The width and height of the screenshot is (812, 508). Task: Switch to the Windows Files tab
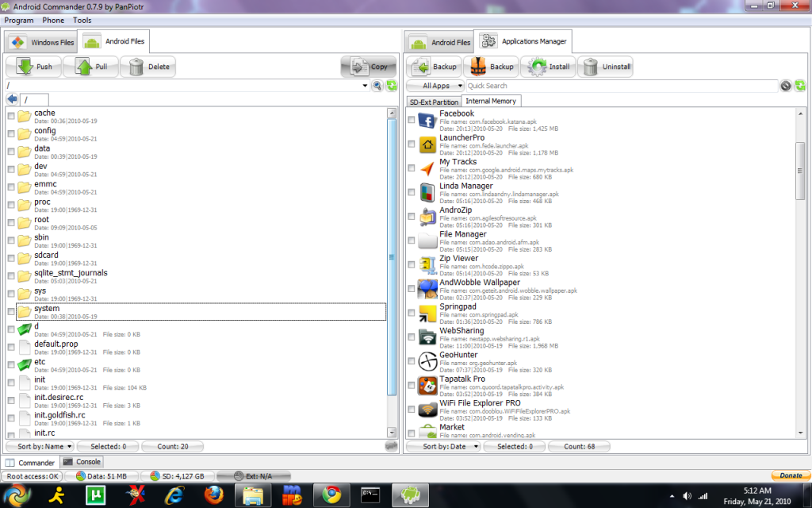[x=41, y=42]
